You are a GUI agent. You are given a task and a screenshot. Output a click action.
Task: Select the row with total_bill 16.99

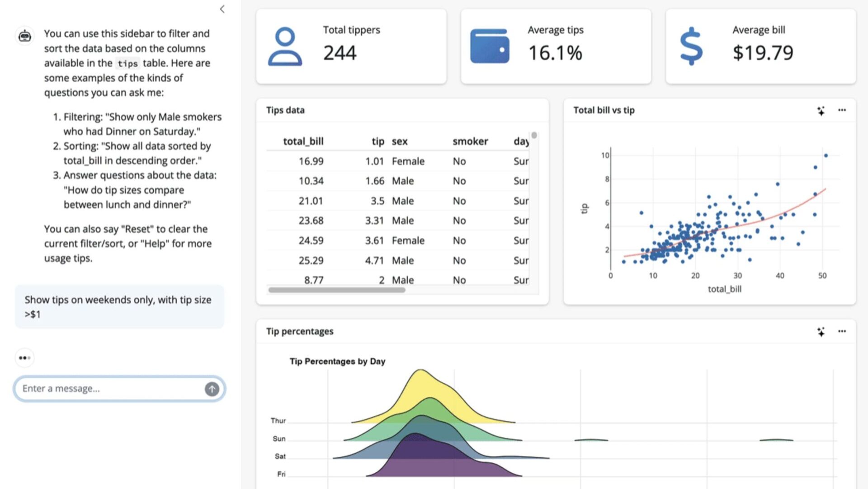tap(398, 161)
